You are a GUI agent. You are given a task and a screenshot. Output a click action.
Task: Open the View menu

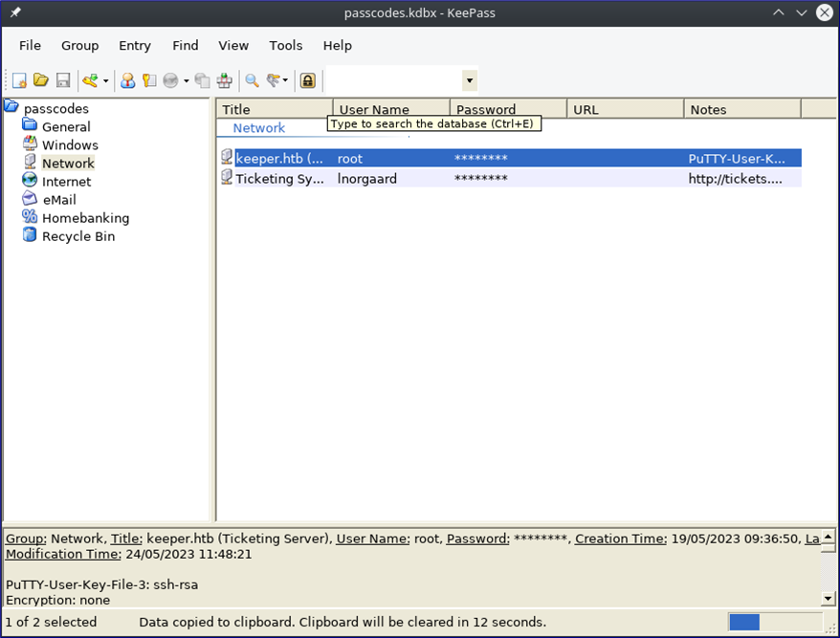[233, 46]
